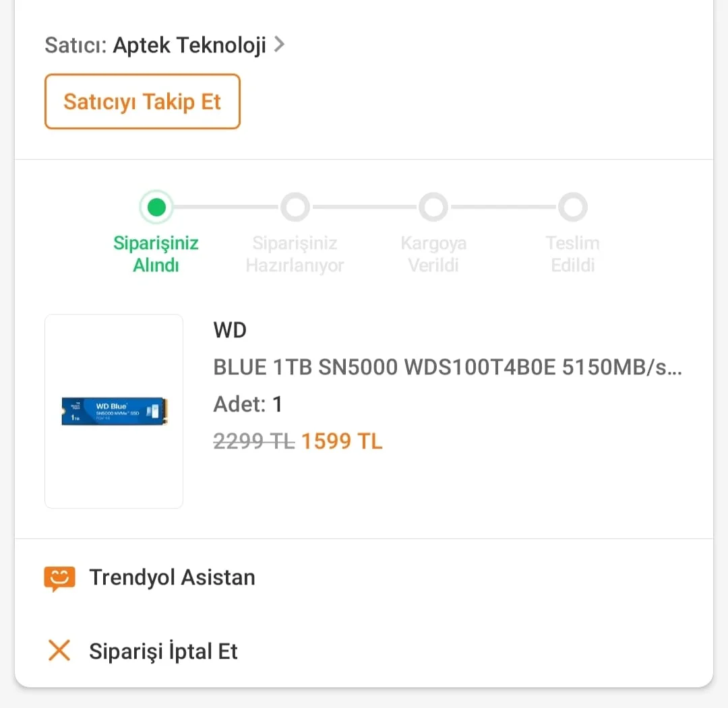Image resolution: width=728 pixels, height=708 pixels.
Task: Click the Kargoya Verildi status label
Action: [433, 254]
